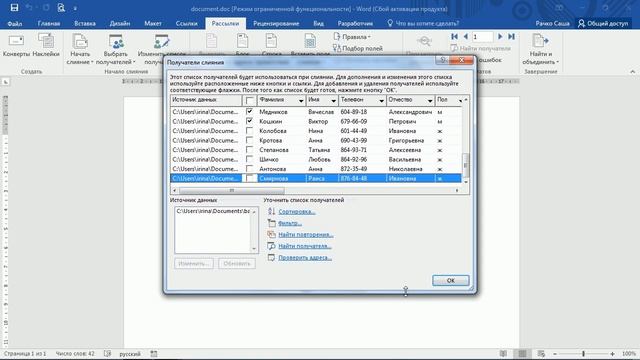Uncheck the Кошкин recipient checkbox

[x=249, y=121]
